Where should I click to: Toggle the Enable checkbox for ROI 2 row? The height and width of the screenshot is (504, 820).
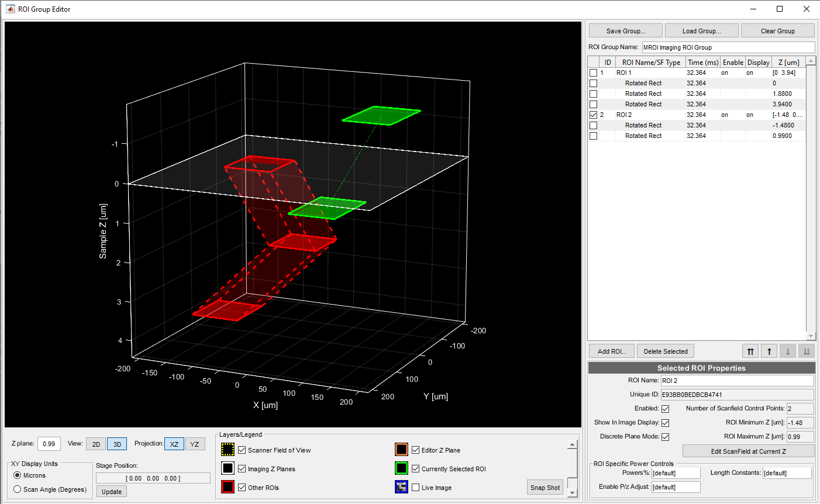tap(733, 115)
